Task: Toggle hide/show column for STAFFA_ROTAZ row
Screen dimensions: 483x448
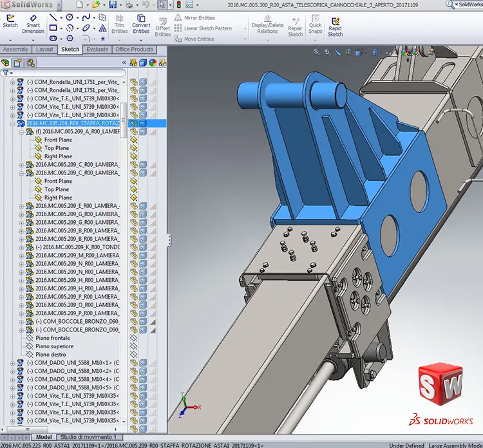Action: (134, 123)
